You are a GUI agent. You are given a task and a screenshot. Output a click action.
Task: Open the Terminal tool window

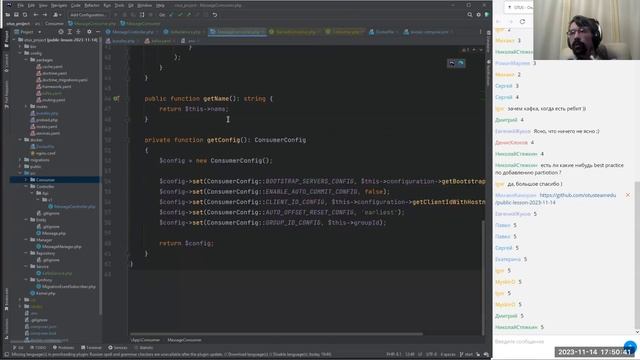pos(91,348)
